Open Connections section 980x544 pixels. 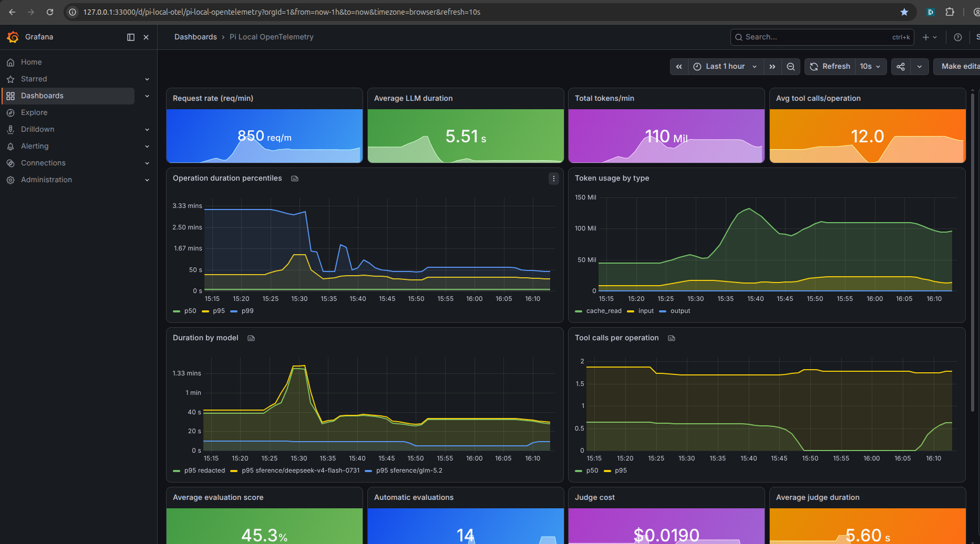pyautogui.click(x=43, y=163)
